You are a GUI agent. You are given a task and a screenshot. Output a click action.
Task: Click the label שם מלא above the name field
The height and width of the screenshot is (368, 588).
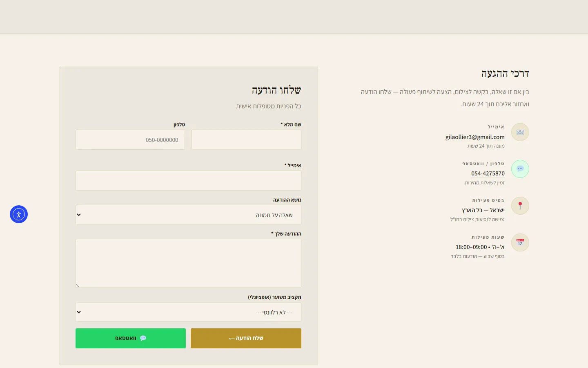[291, 125]
